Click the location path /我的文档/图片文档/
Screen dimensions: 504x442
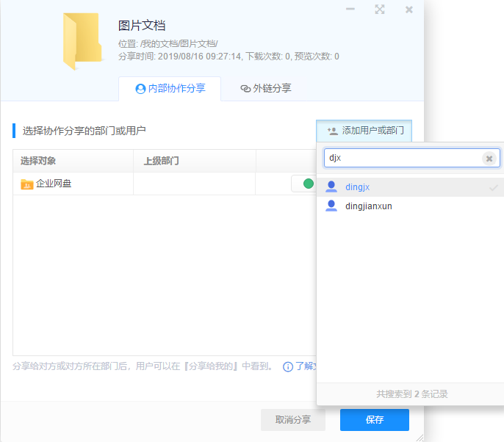coord(179,44)
